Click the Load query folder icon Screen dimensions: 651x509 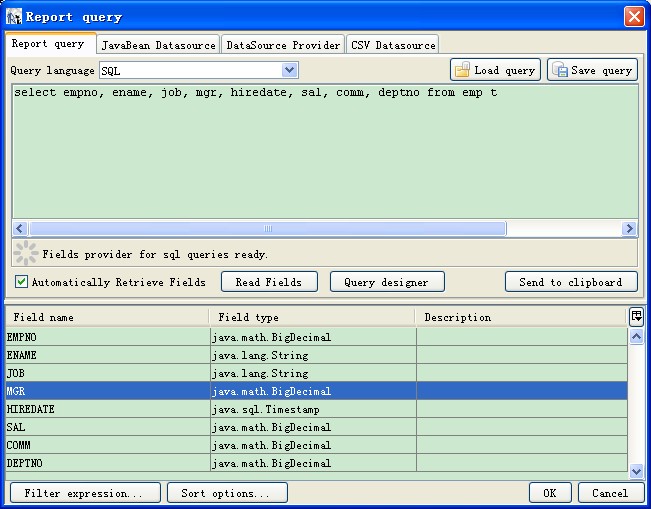463,70
